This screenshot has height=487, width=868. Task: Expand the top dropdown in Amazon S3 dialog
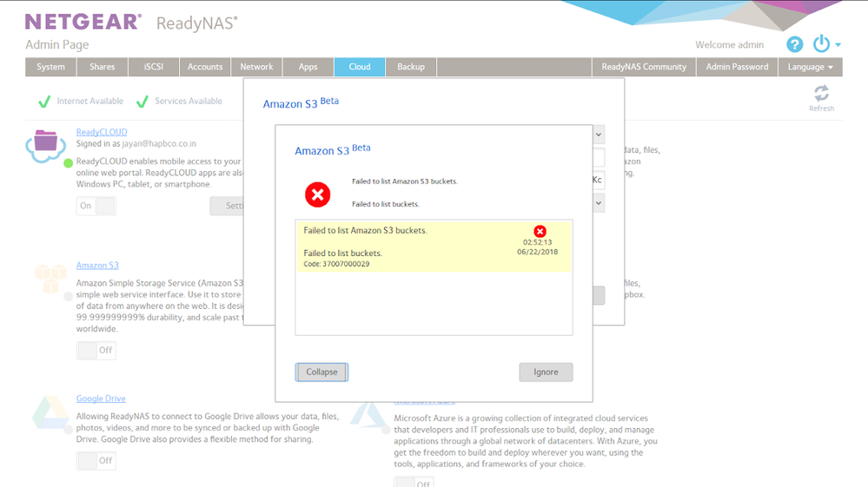click(599, 135)
